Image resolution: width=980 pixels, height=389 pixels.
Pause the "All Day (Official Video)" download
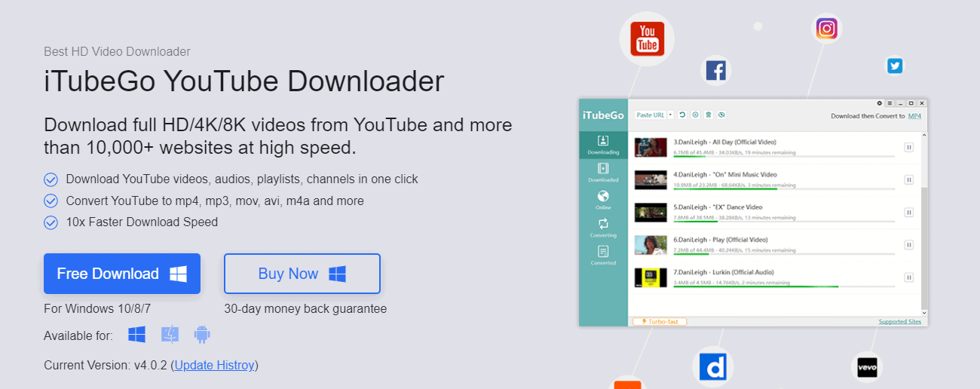coord(908,148)
